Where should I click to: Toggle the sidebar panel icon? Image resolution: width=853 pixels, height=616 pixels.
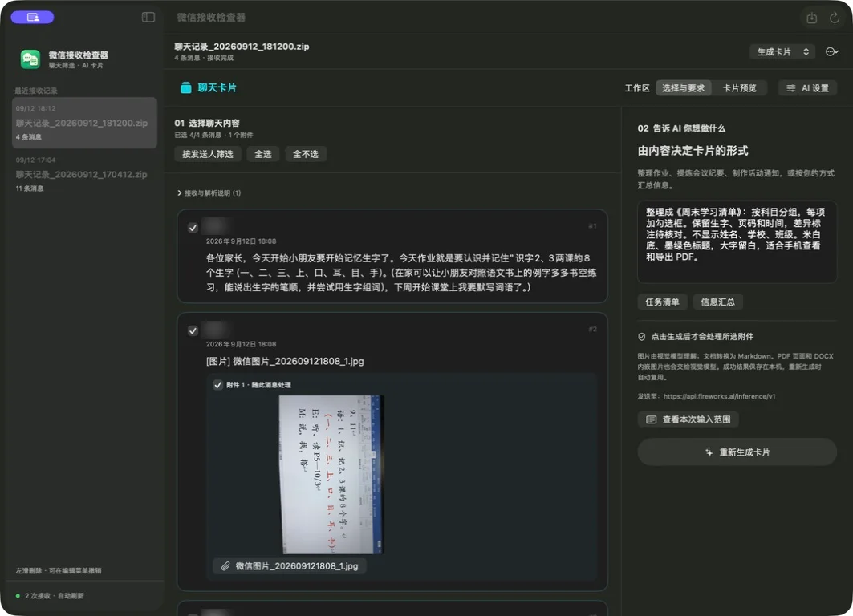click(x=148, y=18)
